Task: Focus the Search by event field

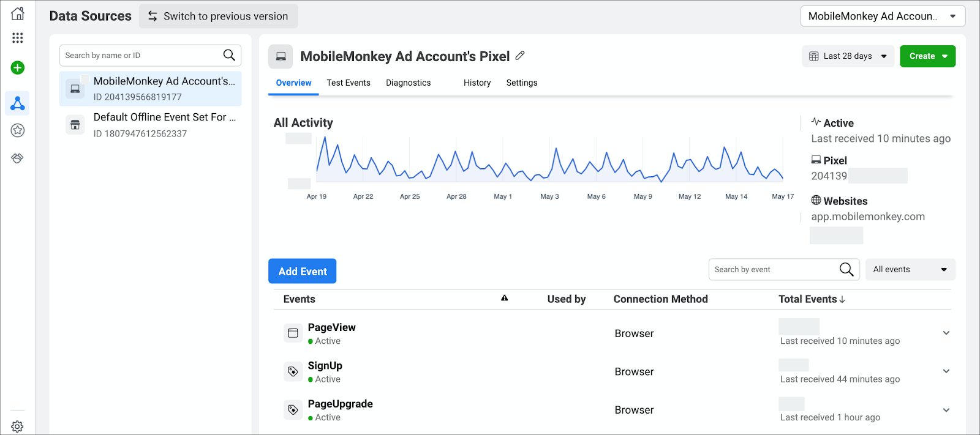Action: coord(774,269)
